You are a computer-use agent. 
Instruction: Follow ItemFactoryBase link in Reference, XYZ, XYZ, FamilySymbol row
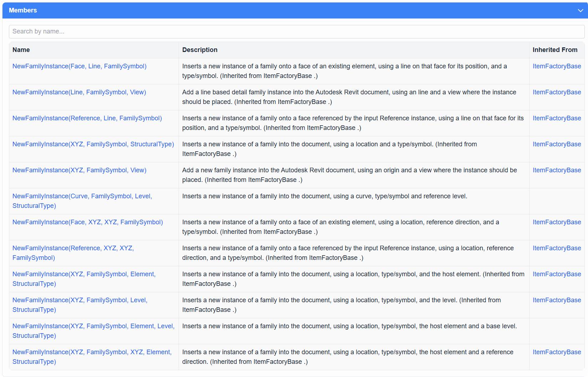click(557, 248)
